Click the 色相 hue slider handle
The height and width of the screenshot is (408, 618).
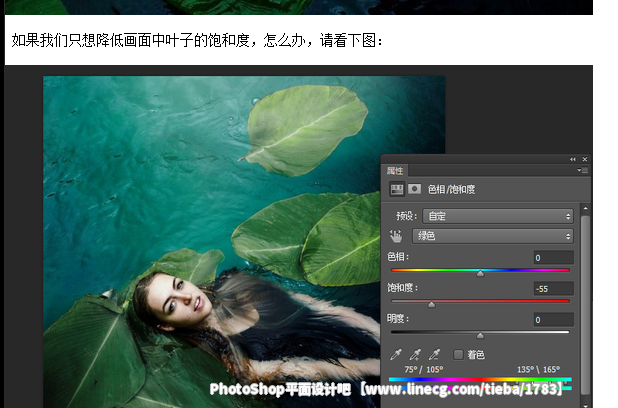click(480, 273)
